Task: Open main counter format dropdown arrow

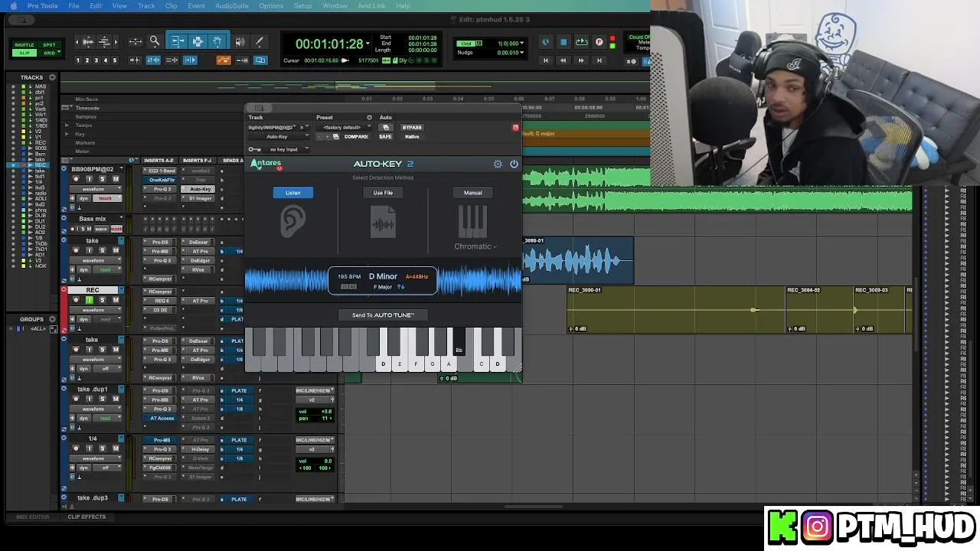Action: click(368, 43)
